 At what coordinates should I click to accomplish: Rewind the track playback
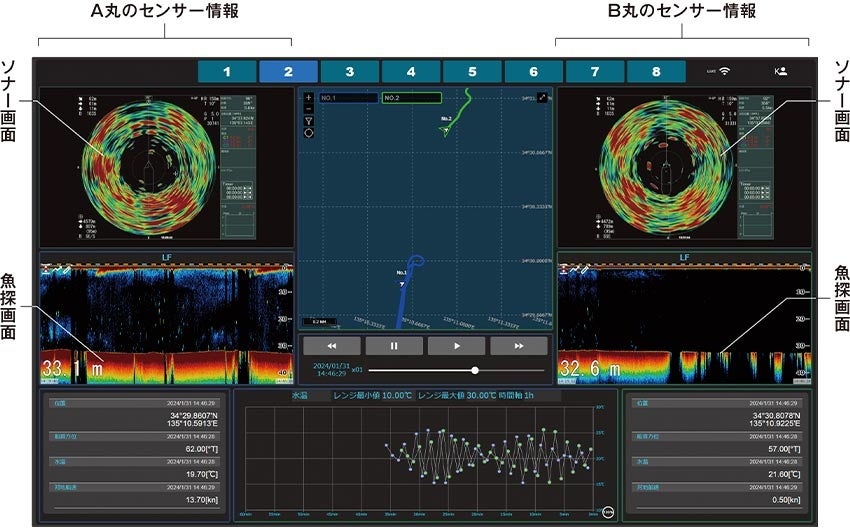(x=330, y=345)
